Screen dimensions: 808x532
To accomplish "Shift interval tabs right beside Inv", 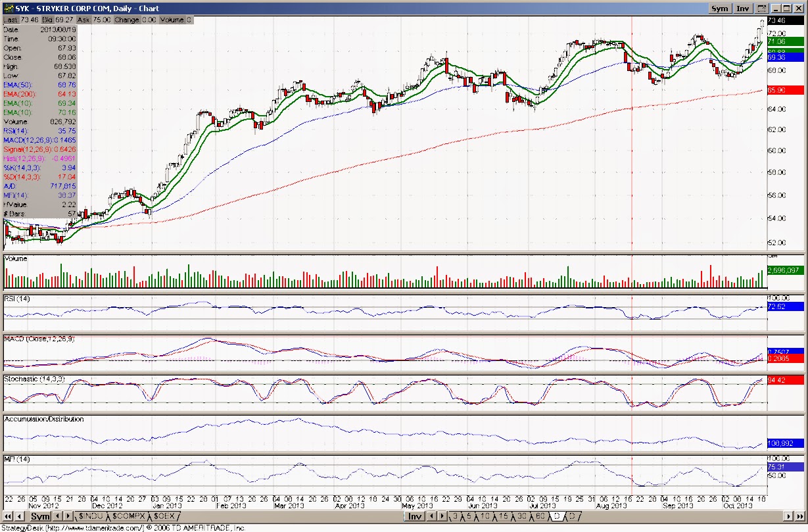I will (442, 516).
